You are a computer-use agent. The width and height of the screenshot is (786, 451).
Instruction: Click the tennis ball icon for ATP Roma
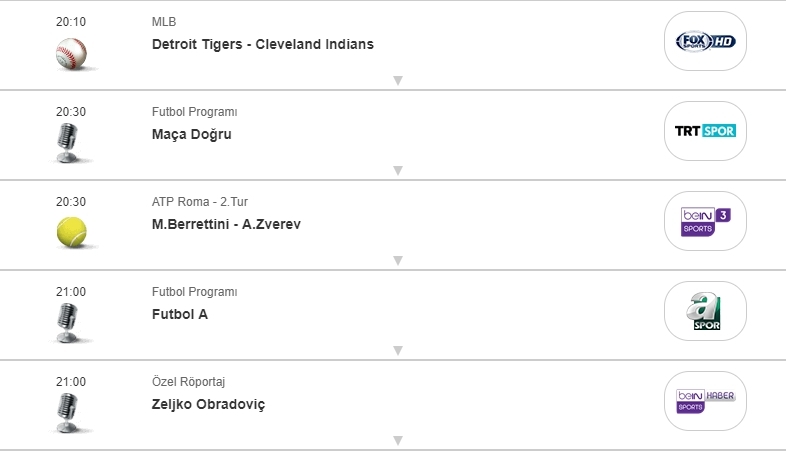pyautogui.click(x=71, y=232)
